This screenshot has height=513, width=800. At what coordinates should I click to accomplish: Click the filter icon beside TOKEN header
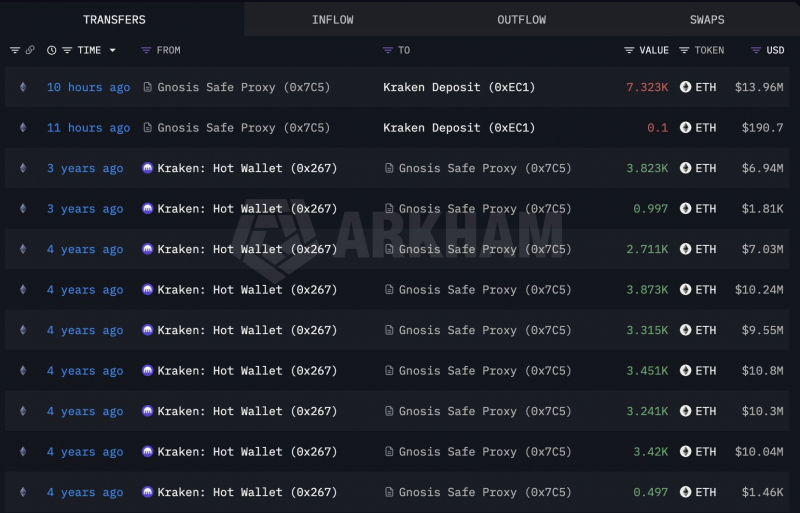point(684,50)
